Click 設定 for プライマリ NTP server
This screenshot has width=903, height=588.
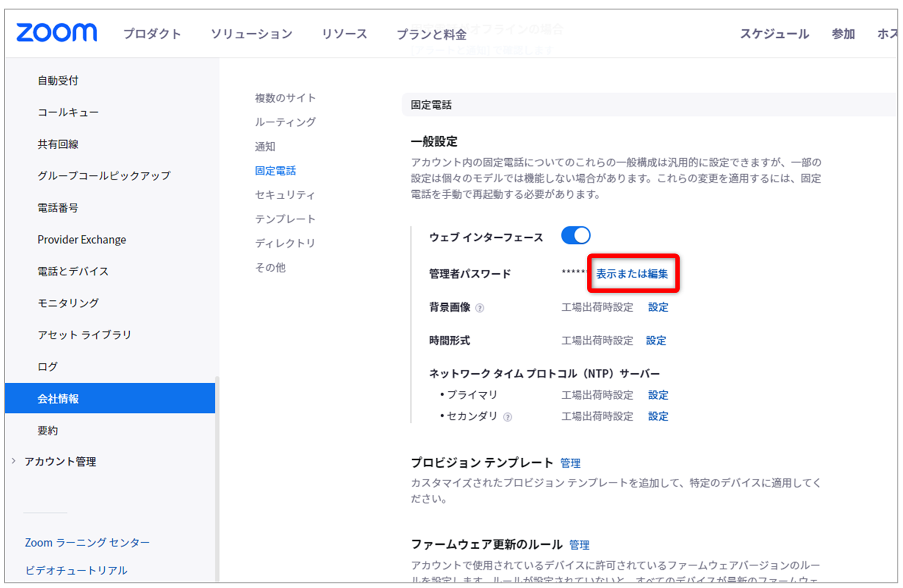point(658,395)
